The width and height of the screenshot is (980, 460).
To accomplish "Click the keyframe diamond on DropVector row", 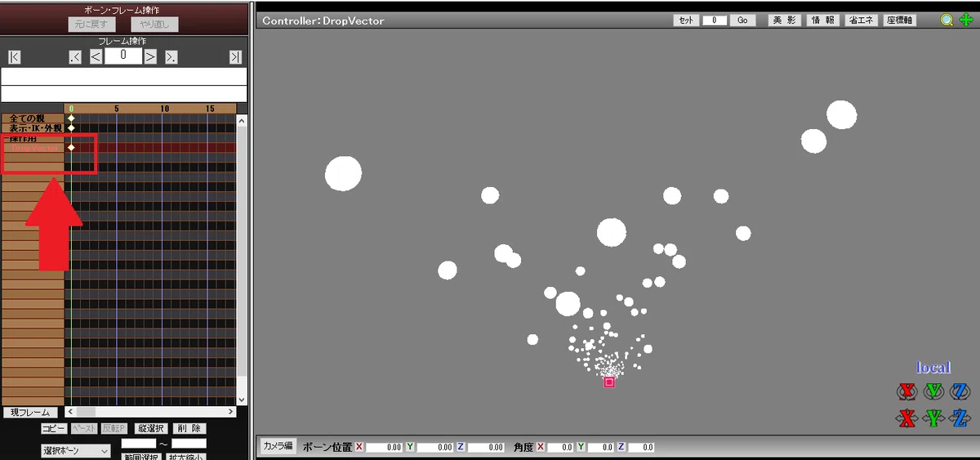I will (71, 148).
